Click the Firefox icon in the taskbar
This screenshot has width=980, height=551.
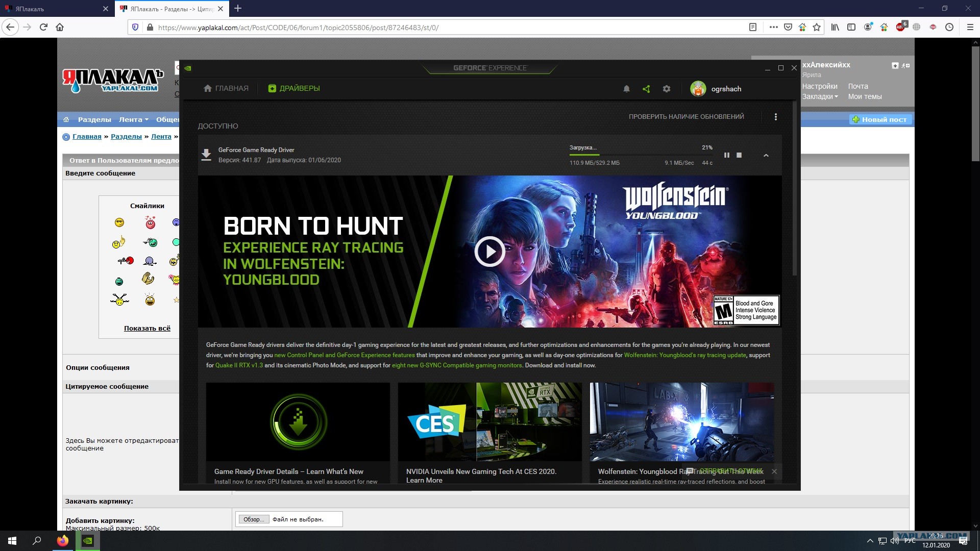tap(63, 541)
